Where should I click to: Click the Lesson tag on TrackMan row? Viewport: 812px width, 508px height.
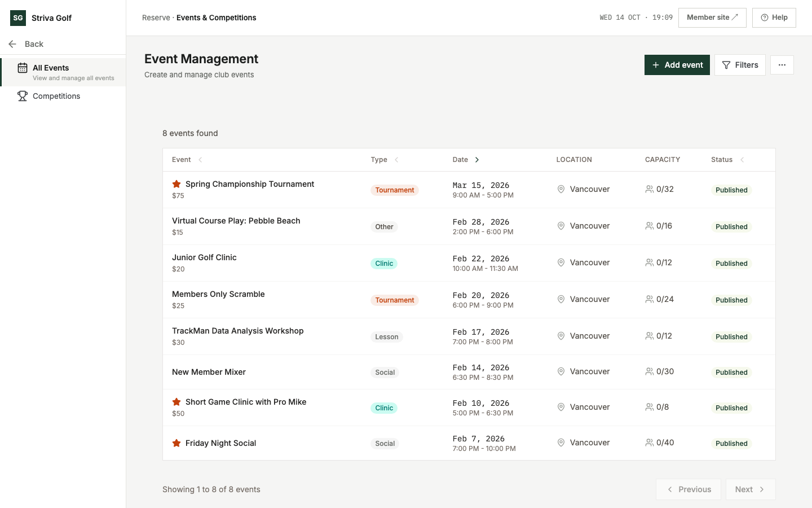[x=387, y=337]
